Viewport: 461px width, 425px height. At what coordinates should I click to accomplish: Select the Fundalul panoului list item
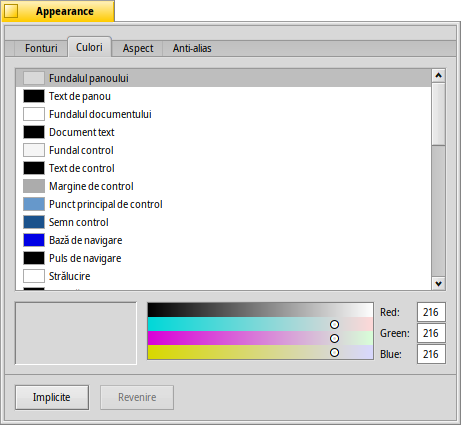223,78
